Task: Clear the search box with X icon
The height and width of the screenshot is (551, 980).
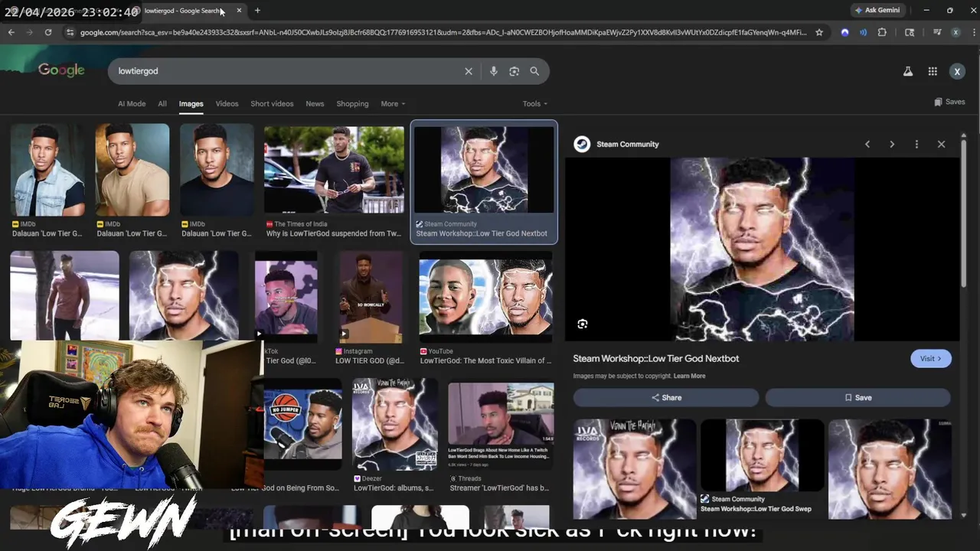Action: [x=469, y=71]
